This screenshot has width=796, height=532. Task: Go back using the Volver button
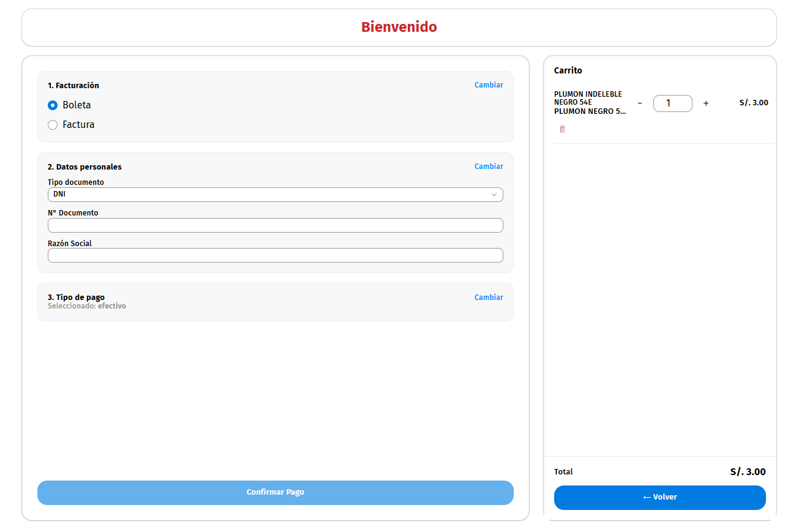[659, 497]
